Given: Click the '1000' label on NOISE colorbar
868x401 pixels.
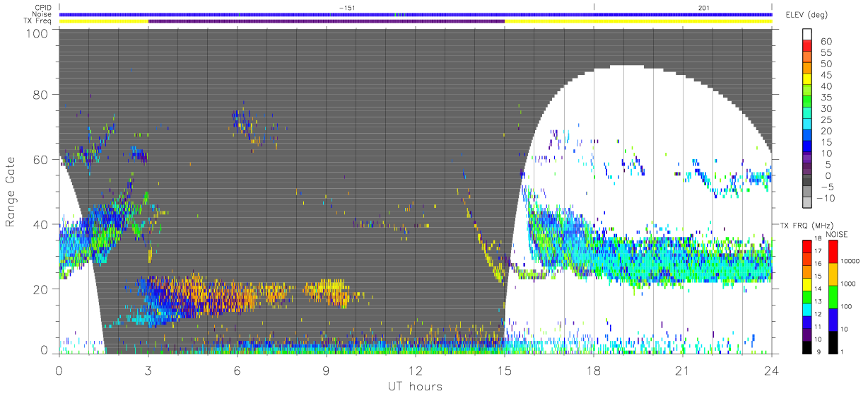Looking at the screenshot, I should click(x=848, y=285).
